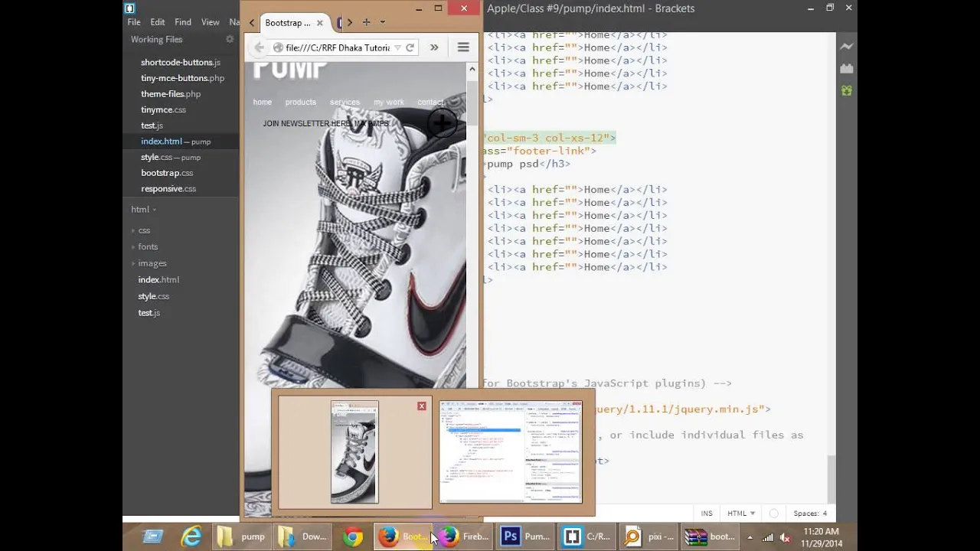
Task: Select theme-files.php in Working Files
Action: click(171, 94)
